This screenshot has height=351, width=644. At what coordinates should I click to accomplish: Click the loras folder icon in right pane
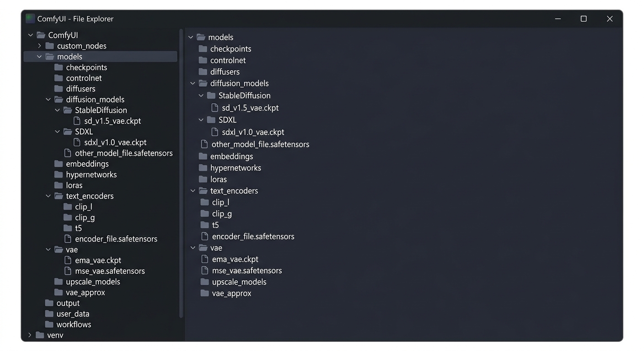tap(203, 179)
